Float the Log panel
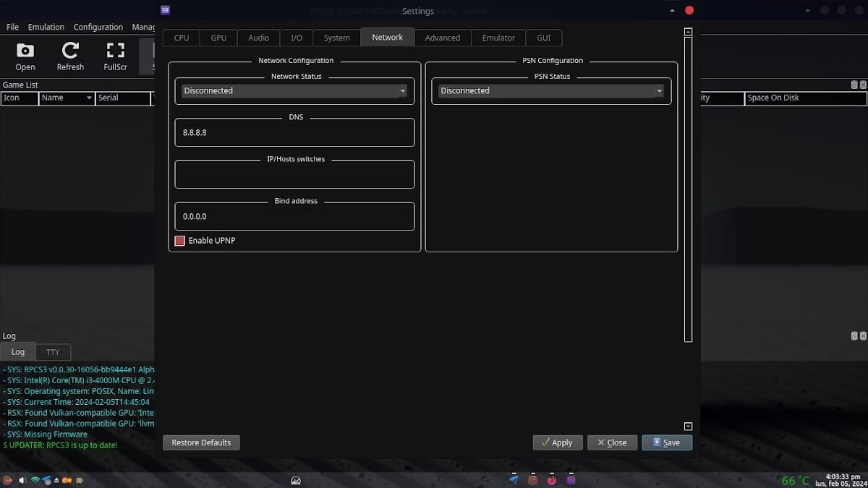This screenshot has width=868, height=488. 854,335
